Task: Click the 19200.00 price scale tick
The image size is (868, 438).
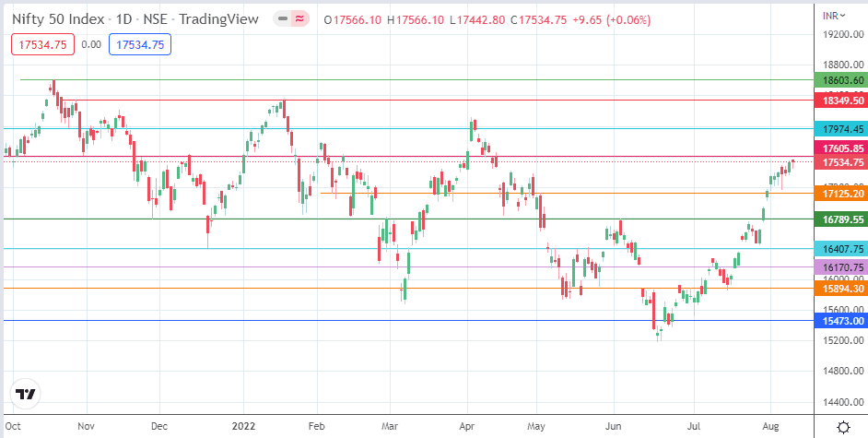Action: (x=841, y=34)
